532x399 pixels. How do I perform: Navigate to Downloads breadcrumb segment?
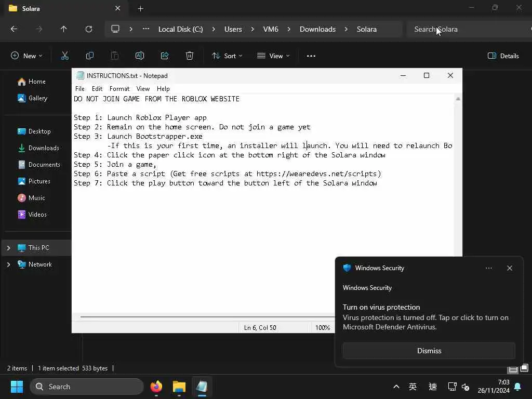[317, 29]
